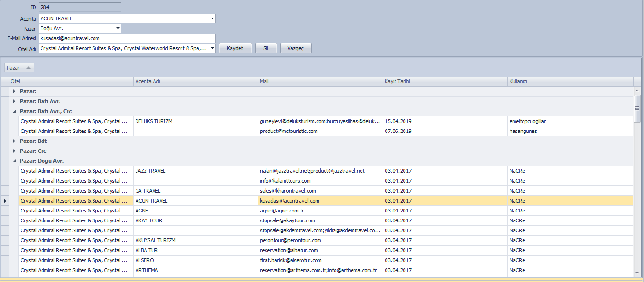Focus the E-Mail Adresi input field

coord(127,38)
